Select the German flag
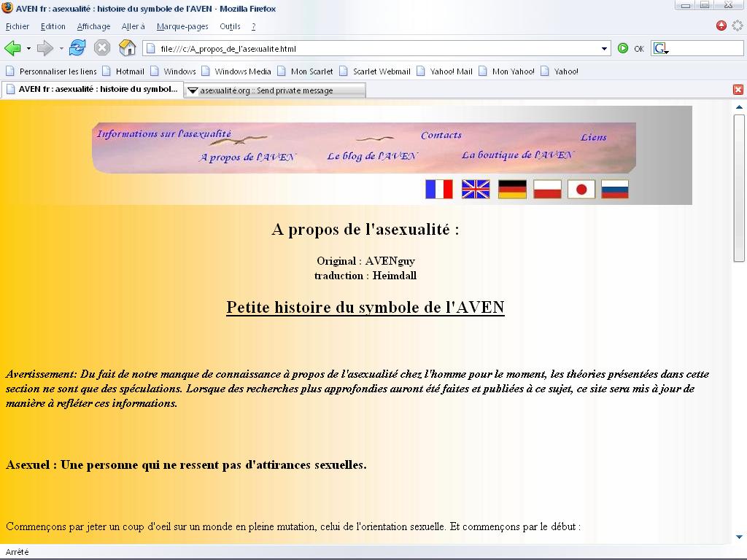The image size is (747, 560). (512, 189)
